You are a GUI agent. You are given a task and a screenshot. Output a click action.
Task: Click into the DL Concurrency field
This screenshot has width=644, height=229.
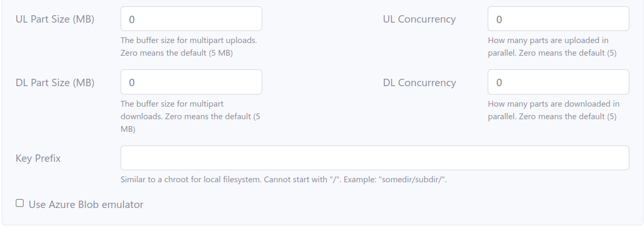[x=558, y=82]
